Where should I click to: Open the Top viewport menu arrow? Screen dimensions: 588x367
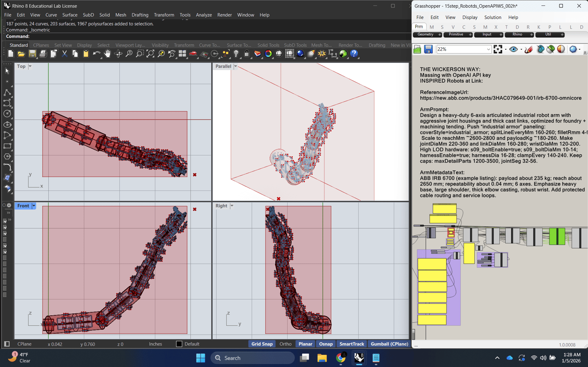pos(30,67)
